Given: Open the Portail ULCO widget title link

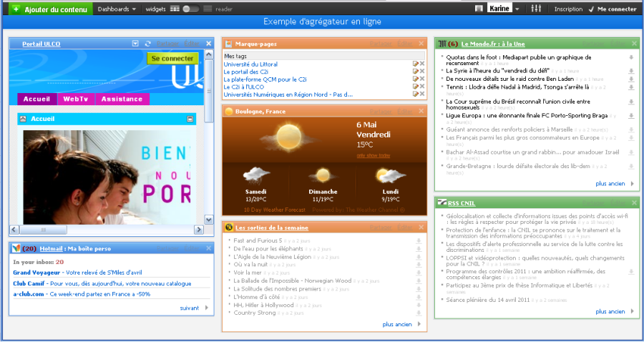Looking at the screenshot, I should (x=41, y=44).
